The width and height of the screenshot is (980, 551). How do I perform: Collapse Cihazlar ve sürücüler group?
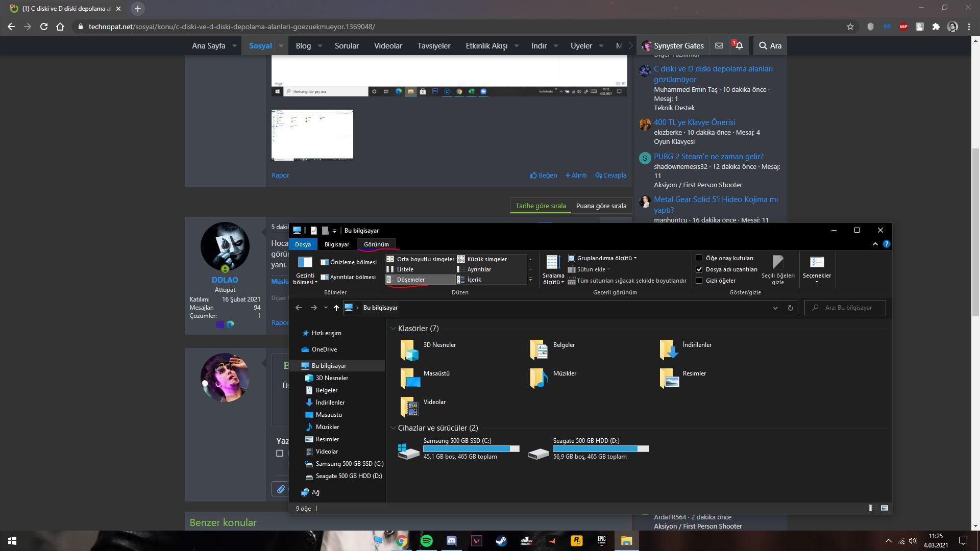click(x=393, y=428)
